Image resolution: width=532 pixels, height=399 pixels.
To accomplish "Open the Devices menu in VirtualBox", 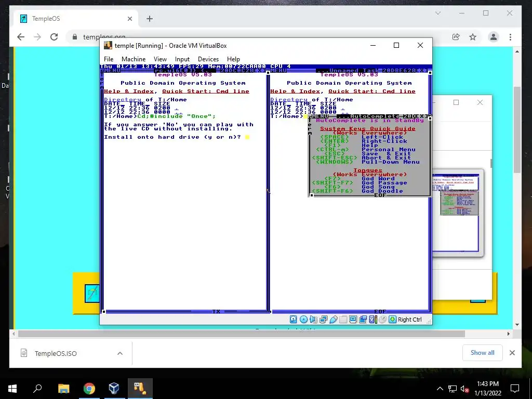I will [208, 59].
